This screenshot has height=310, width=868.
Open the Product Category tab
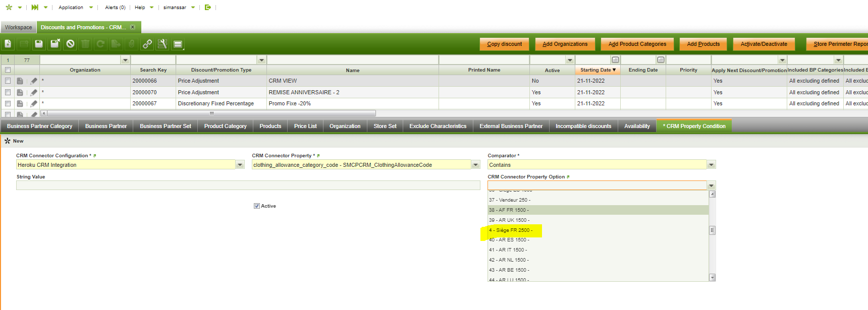[225, 126]
